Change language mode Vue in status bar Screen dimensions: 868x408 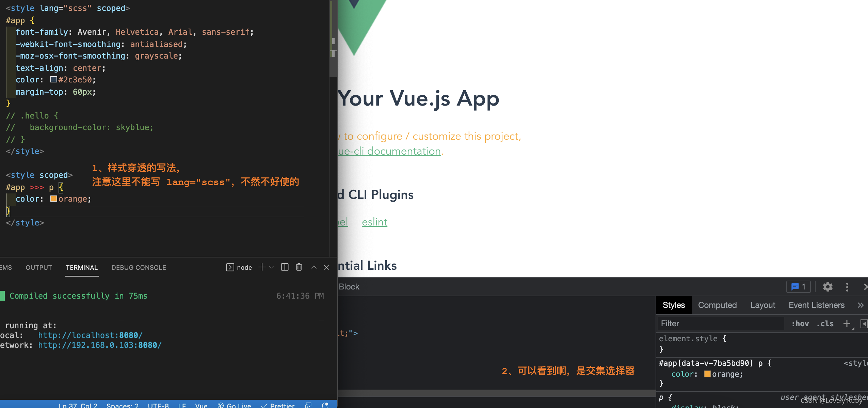201,405
